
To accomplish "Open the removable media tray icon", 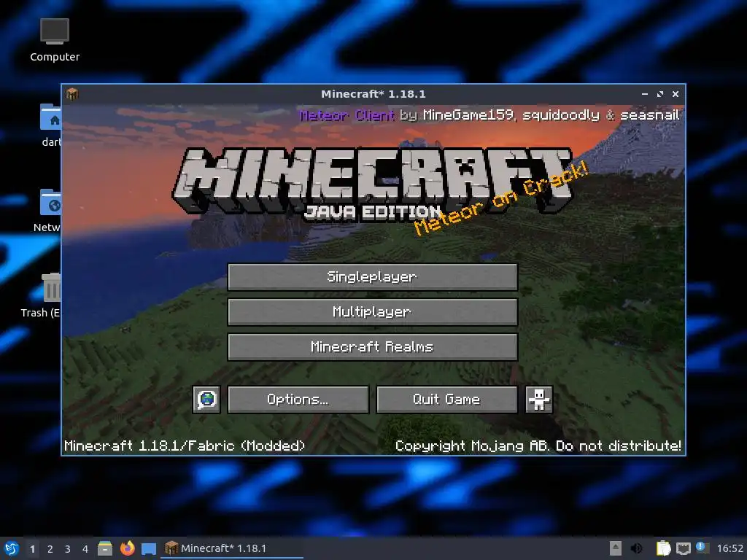I will pyautogui.click(x=616, y=548).
